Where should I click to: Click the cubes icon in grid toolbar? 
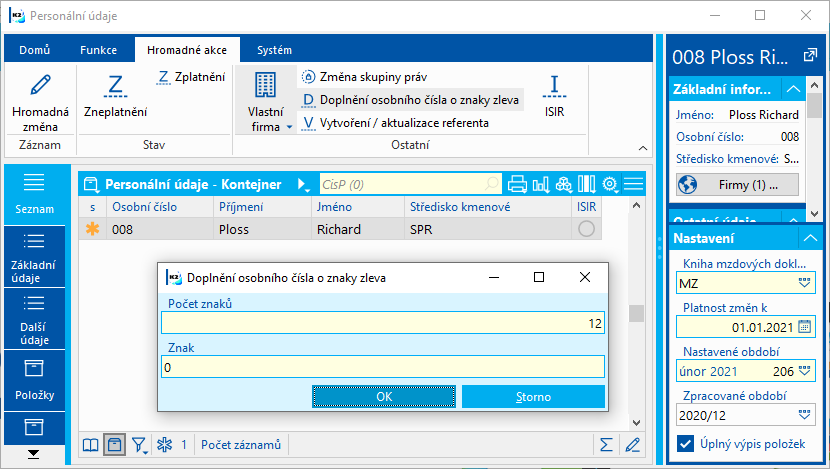pos(564,184)
